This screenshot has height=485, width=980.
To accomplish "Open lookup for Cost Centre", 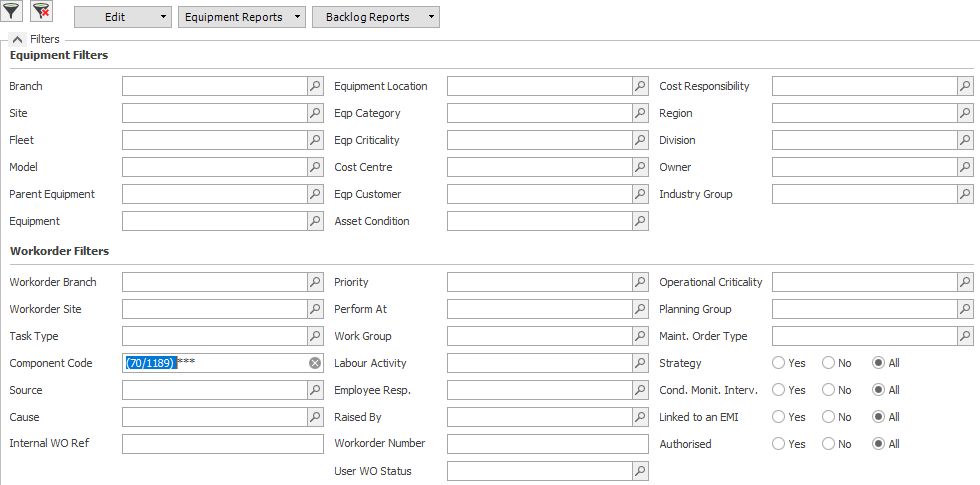I will click(x=640, y=167).
